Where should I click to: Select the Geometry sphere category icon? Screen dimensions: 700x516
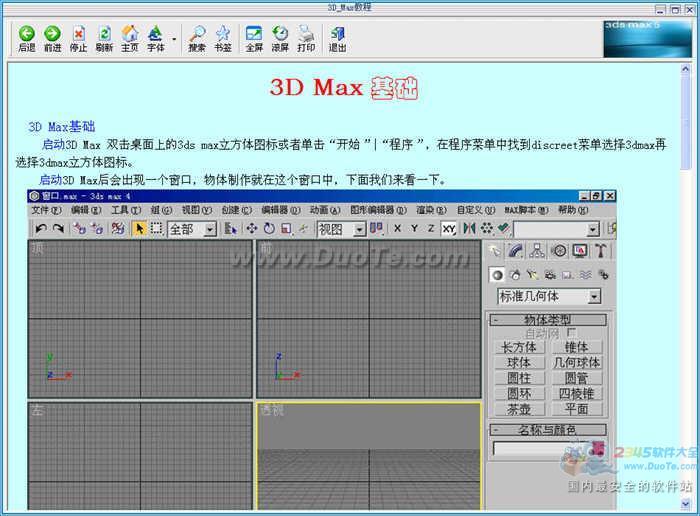pyautogui.click(x=497, y=275)
